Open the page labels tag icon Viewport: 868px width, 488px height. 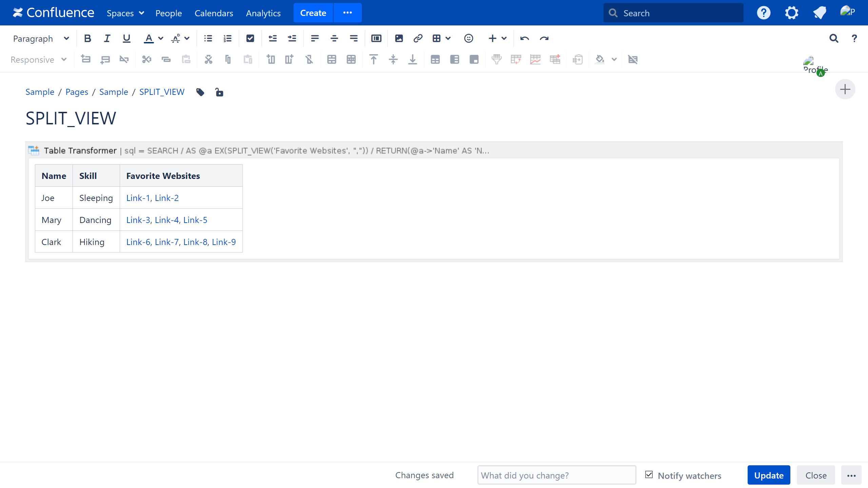click(x=200, y=92)
